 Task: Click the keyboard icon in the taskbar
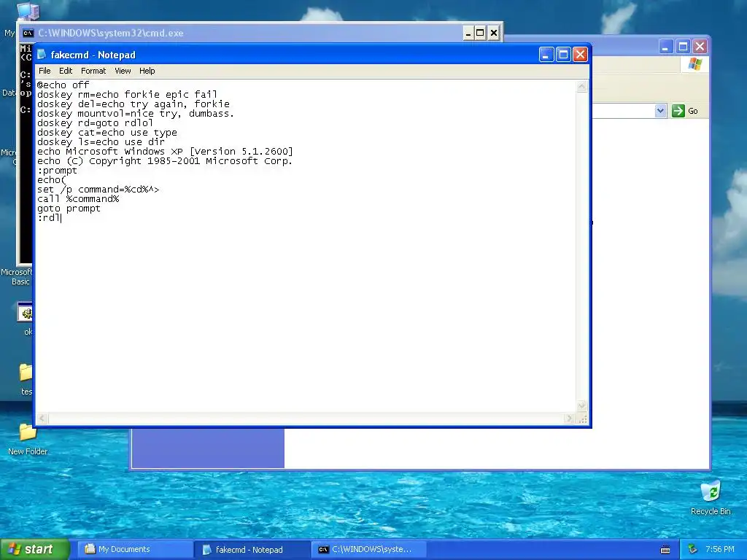(665, 550)
